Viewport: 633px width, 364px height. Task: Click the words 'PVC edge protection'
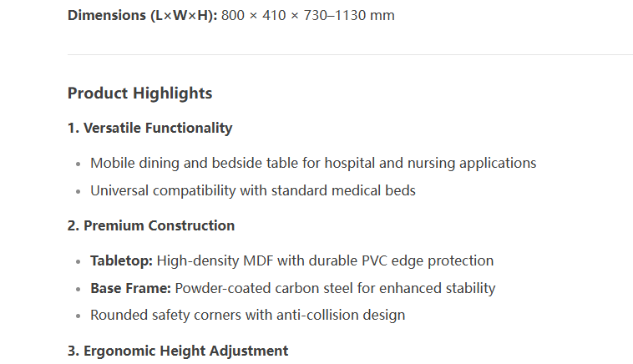pyautogui.click(x=428, y=261)
